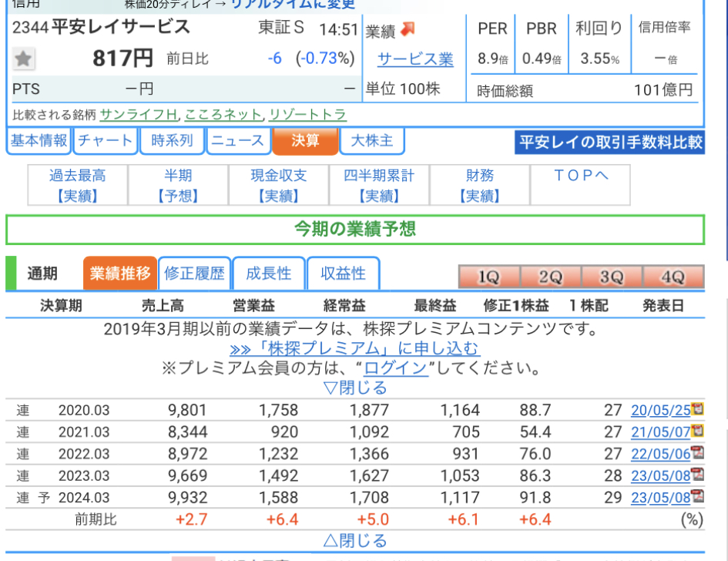Click the 発表日 column header

[x=663, y=306]
